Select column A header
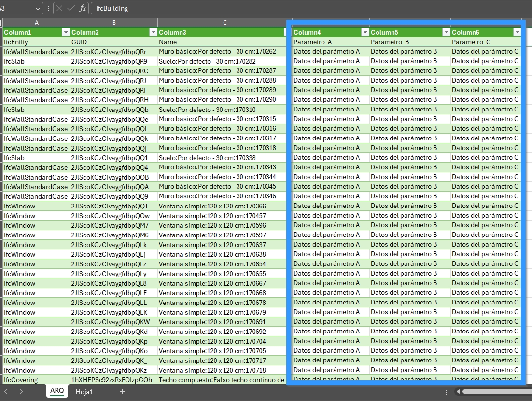 [x=37, y=22]
